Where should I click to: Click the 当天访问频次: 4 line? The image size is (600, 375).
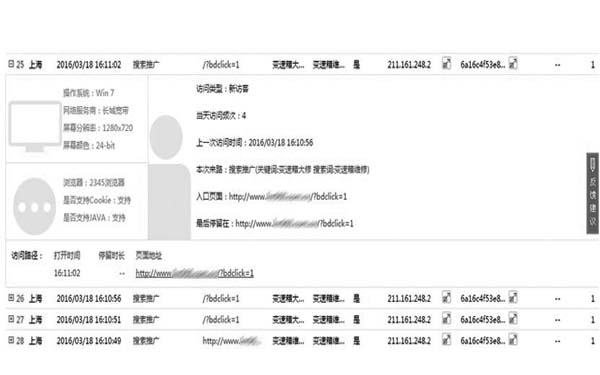coord(221,116)
